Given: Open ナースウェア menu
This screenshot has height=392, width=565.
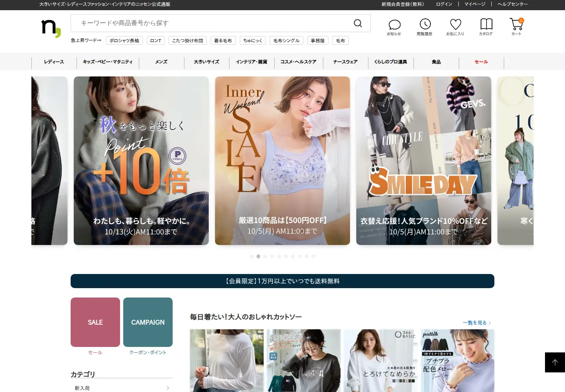Looking at the screenshot, I should click(x=345, y=62).
